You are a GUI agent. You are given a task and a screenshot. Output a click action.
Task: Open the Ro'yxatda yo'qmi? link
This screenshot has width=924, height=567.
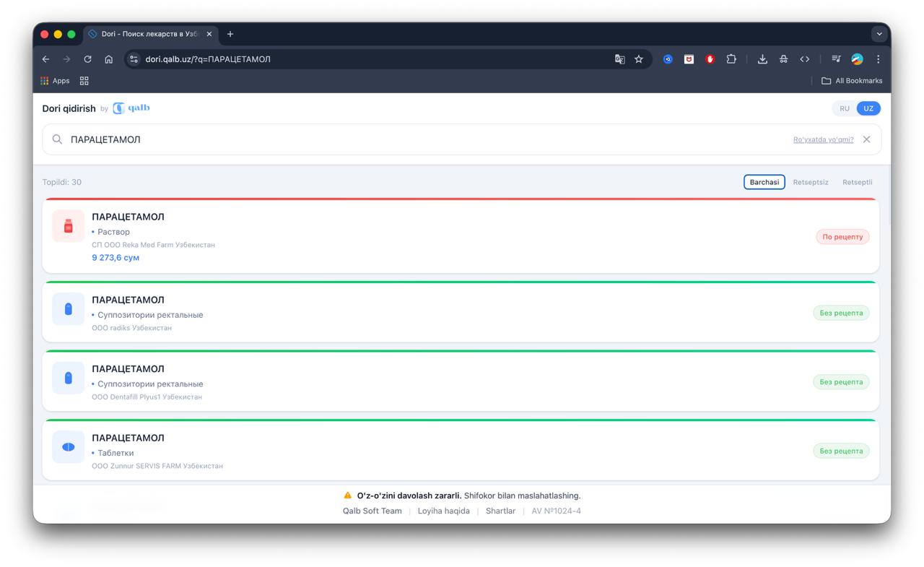pos(823,139)
